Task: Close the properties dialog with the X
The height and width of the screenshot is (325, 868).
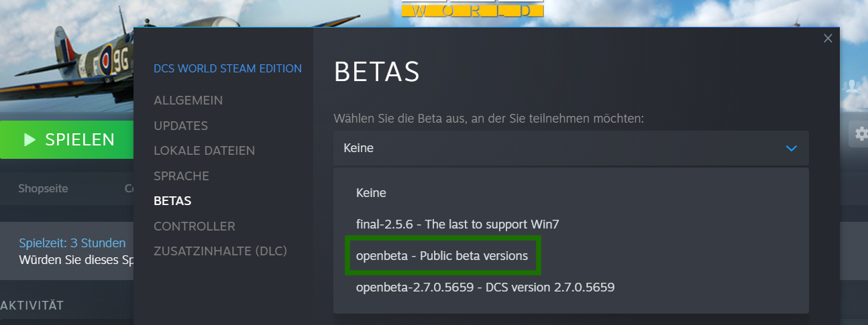Action: tap(828, 39)
